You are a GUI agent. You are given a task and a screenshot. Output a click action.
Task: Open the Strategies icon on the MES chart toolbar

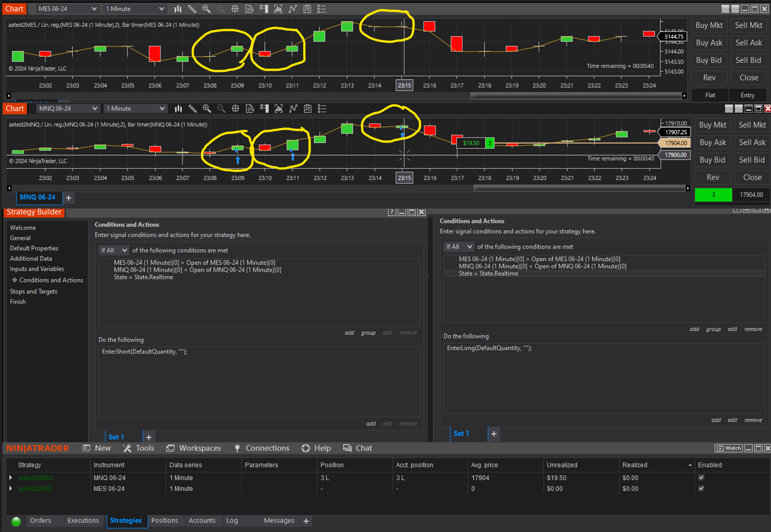(x=307, y=9)
